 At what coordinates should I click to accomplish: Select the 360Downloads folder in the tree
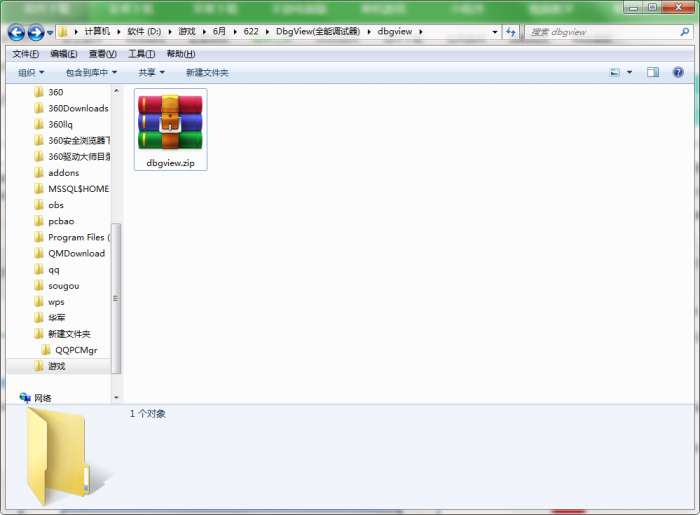(71, 108)
